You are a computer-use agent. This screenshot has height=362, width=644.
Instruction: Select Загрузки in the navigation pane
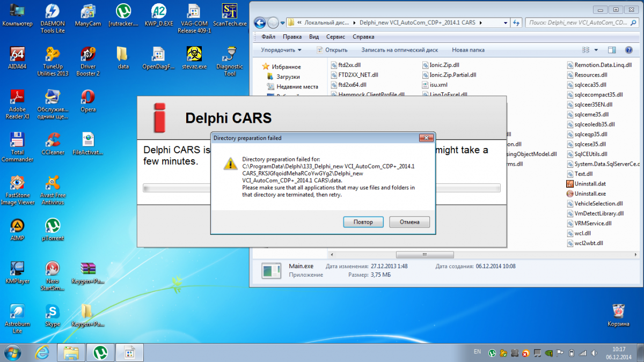click(x=288, y=77)
